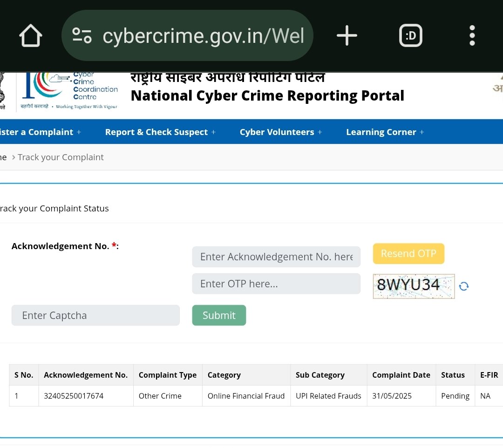Click Online Financial Fraud cell

(246, 396)
